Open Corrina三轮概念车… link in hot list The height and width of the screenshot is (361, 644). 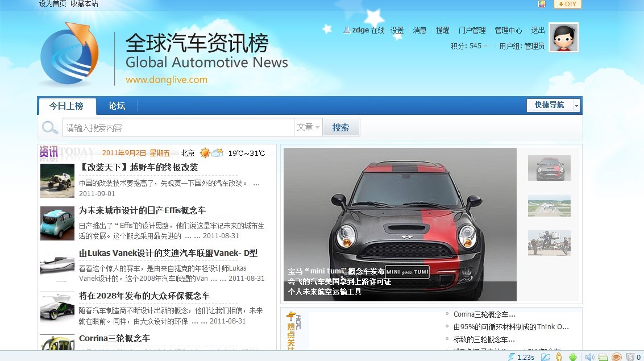484,314
